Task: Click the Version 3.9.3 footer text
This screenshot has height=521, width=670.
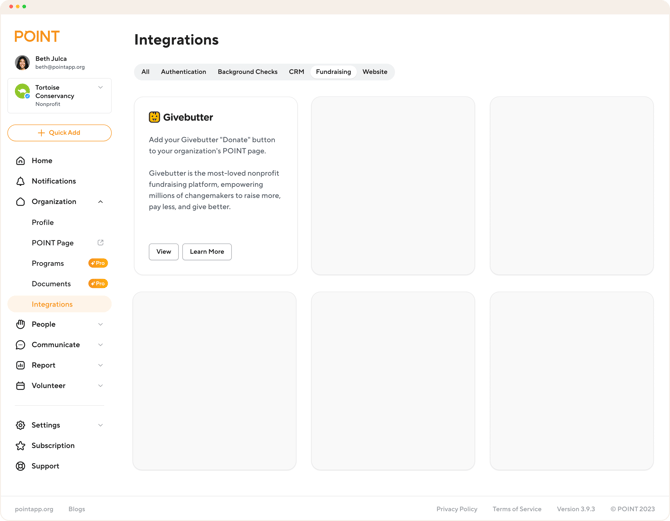Action: (x=576, y=509)
